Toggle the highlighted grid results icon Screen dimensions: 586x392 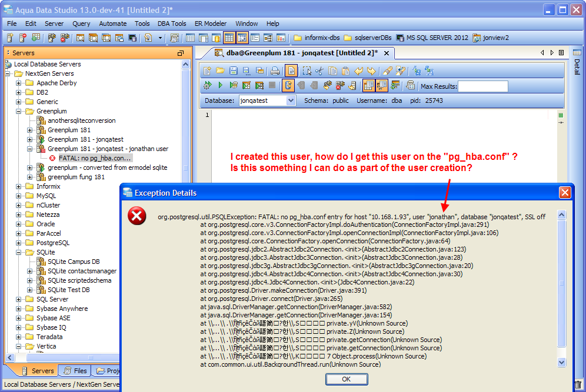[368, 85]
